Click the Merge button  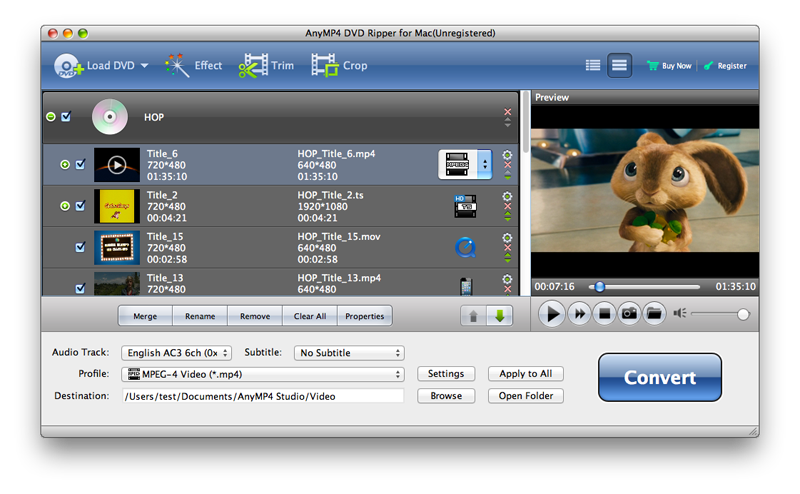145,316
